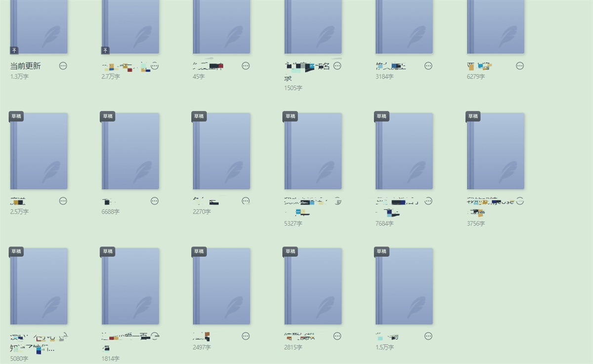Click the ellipsis icon for the 6688字 draft
This screenshot has height=364, width=593.
[x=155, y=201]
